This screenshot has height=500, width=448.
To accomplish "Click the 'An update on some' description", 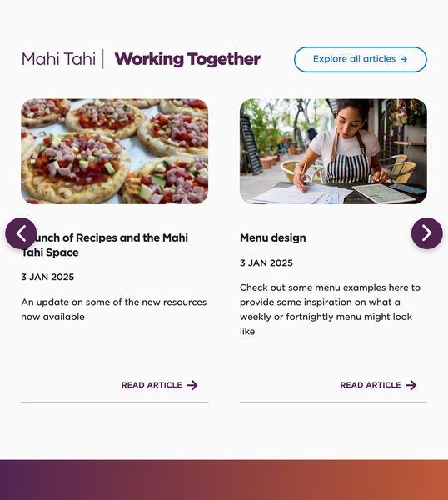I will tap(114, 309).
